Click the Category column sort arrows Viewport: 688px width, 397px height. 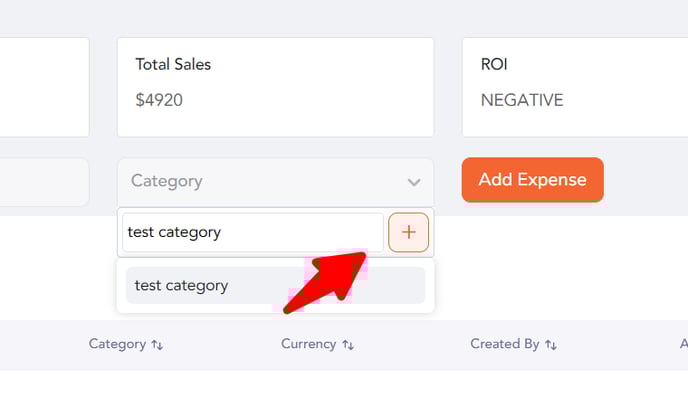coord(157,345)
